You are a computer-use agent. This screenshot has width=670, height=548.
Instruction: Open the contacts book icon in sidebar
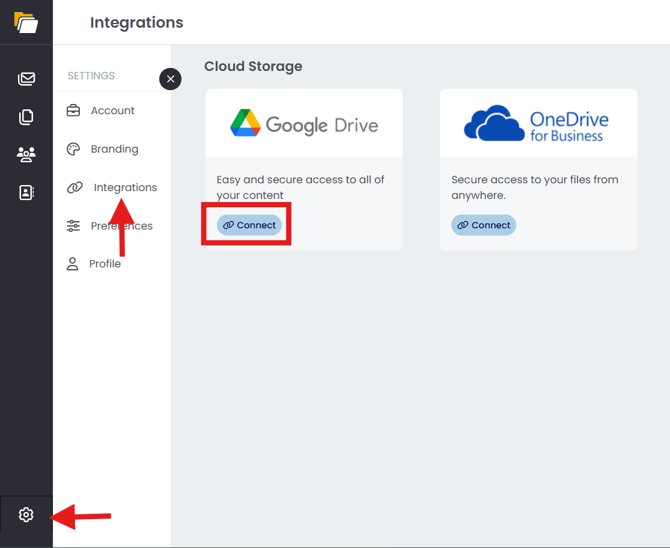tap(26, 192)
